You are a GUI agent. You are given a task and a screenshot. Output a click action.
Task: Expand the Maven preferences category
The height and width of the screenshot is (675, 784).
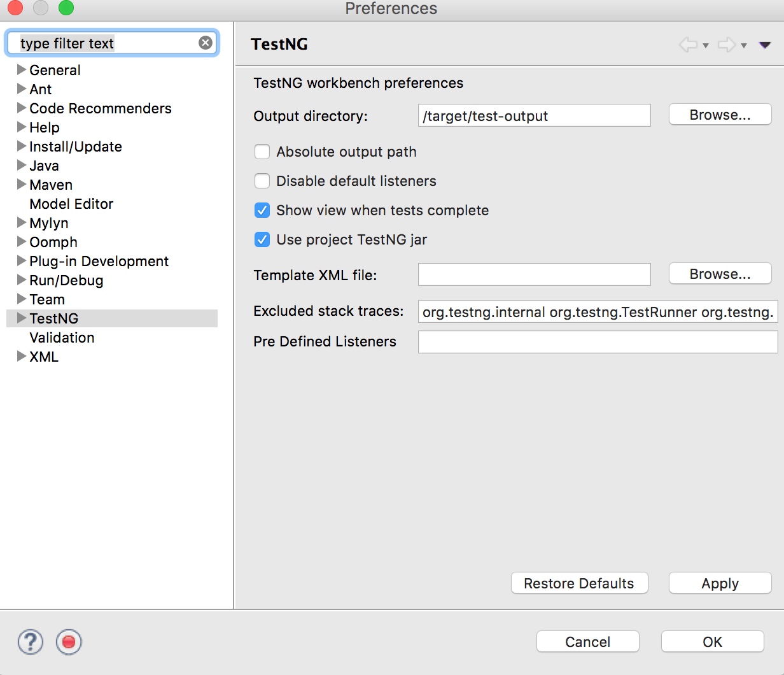(x=22, y=184)
